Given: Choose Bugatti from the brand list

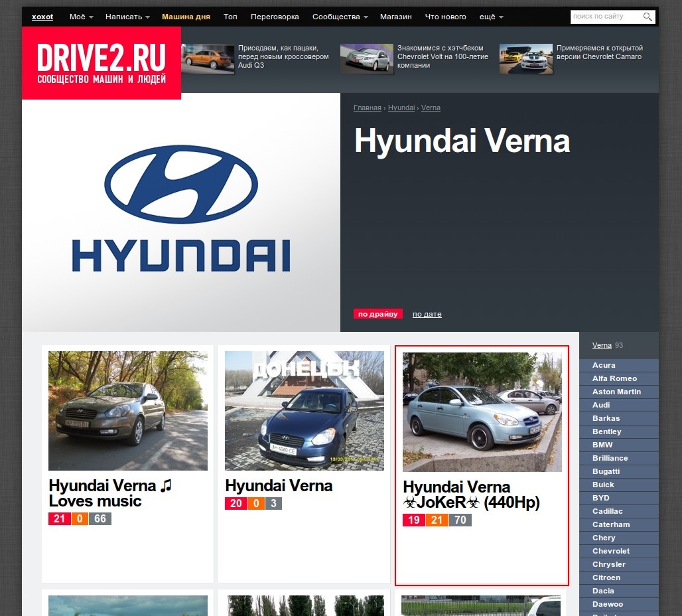Looking at the screenshot, I should [x=619, y=471].
